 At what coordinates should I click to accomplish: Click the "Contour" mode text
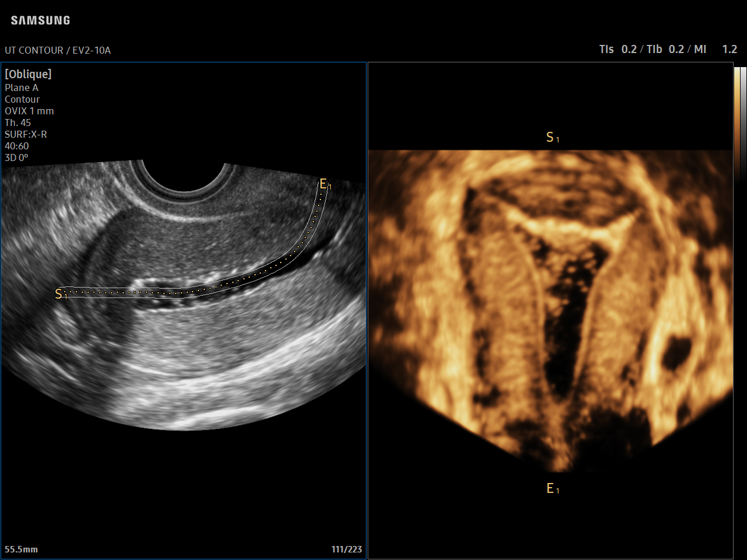pos(22,99)
